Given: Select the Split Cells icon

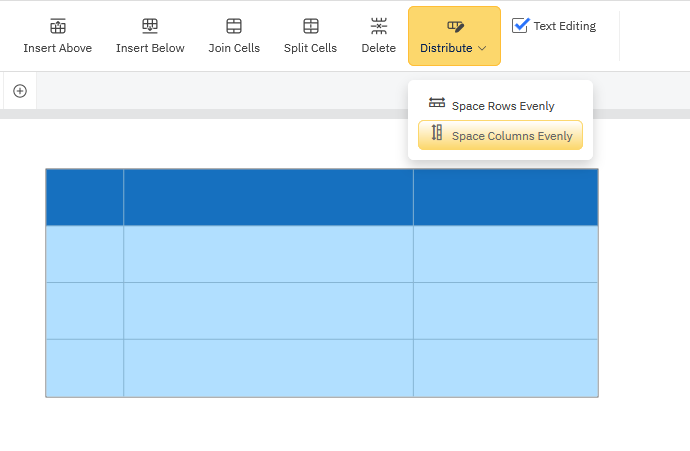Looking at the screenshot, I should point(311,26).
